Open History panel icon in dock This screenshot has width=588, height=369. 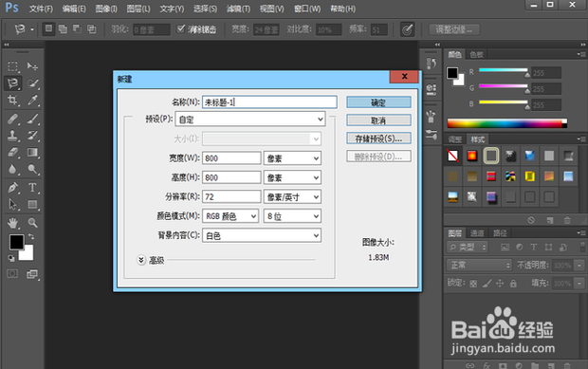click(432, 63)
